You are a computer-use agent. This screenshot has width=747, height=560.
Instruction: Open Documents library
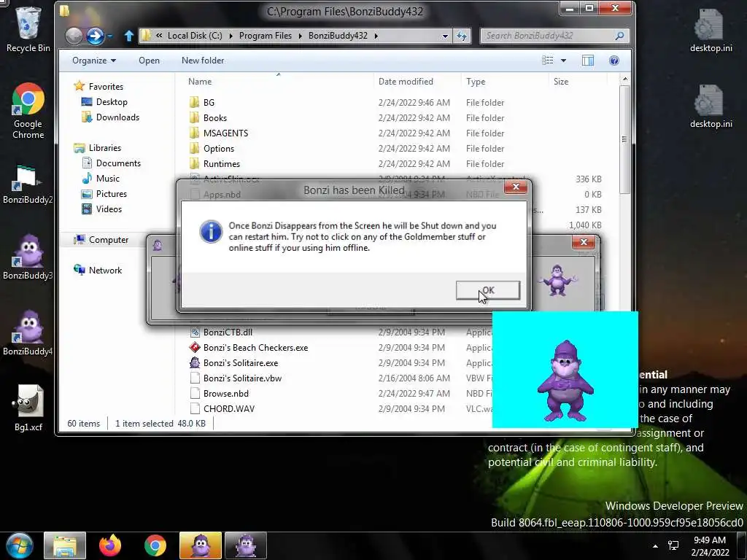click(x=112, y=163)
